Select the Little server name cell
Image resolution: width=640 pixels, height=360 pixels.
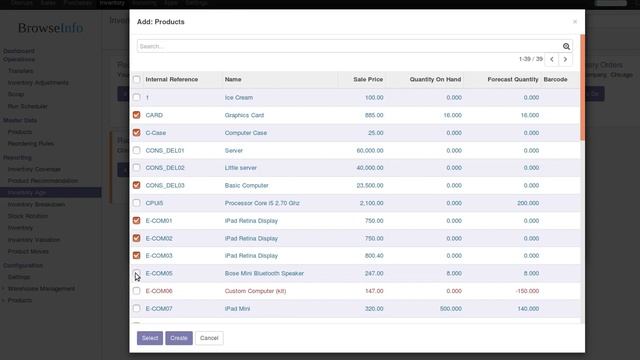(240, 168)
